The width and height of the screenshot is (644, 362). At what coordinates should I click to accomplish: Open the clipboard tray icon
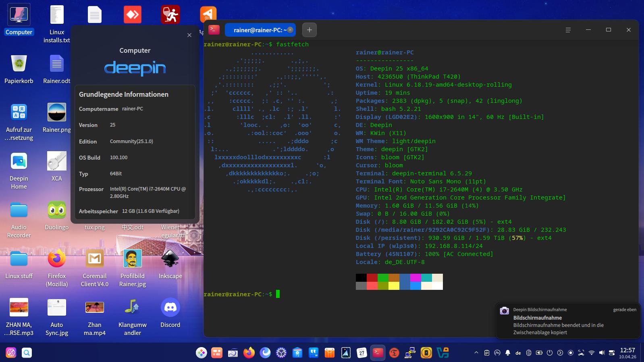pyautogui.click(x=487, y=353)
